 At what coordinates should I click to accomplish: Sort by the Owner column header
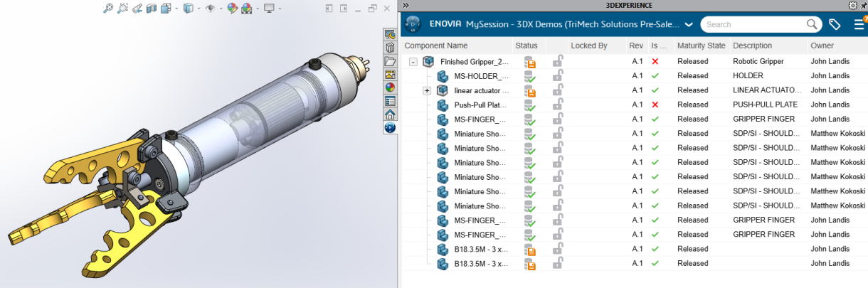(822, 46)
